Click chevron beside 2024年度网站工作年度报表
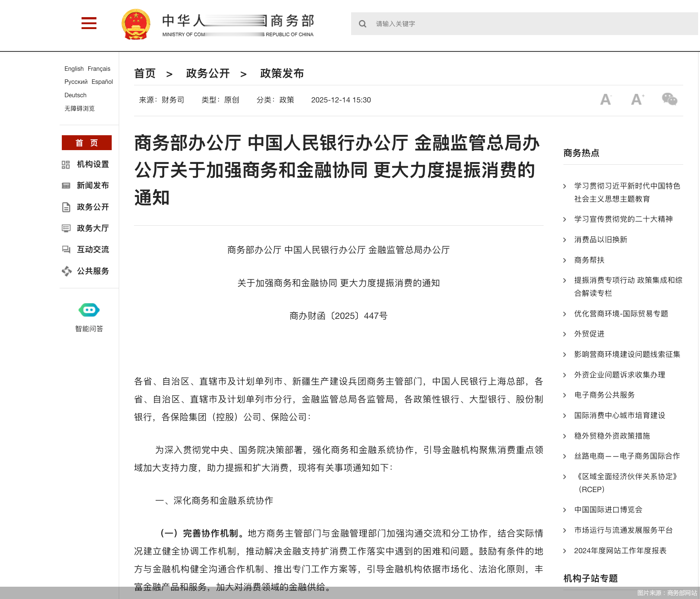 565,551
